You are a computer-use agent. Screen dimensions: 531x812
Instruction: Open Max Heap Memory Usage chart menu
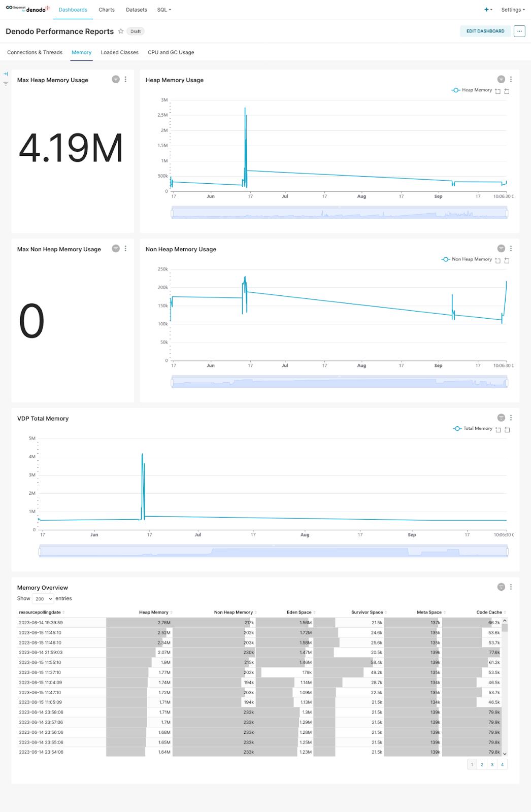tap(125, 79)
